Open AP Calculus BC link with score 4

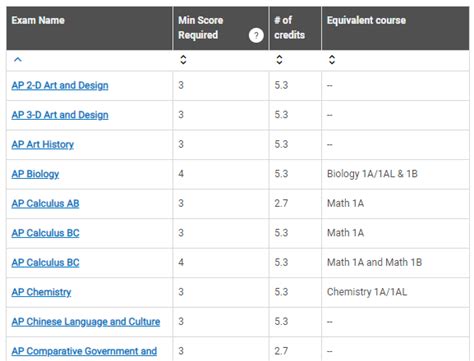pos(45,262)
